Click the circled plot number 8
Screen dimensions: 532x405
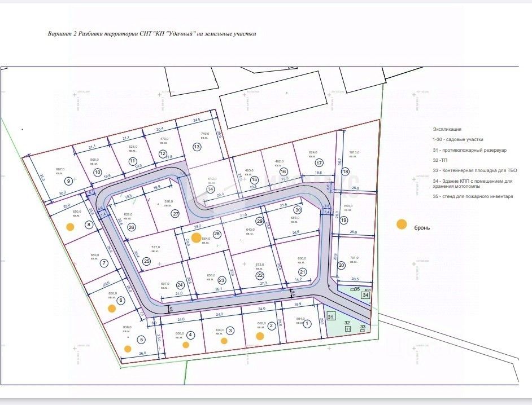[x=89, y=224]
